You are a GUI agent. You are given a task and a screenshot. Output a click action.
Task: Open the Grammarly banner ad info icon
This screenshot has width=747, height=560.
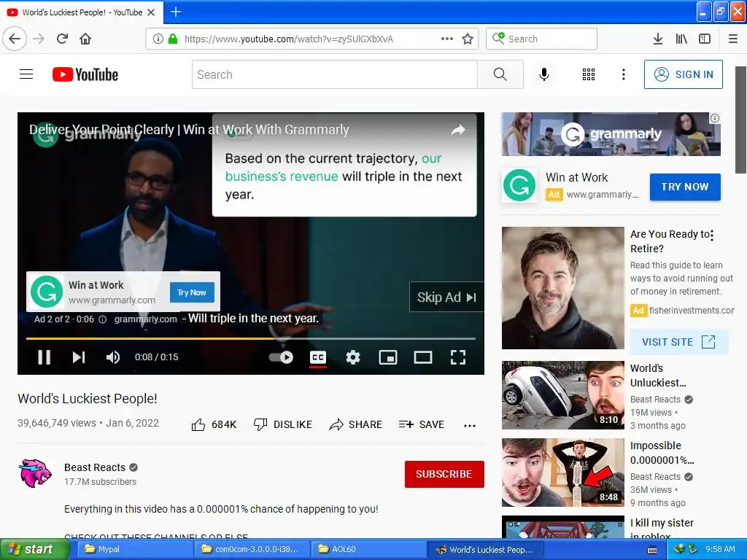click(715, 118)
